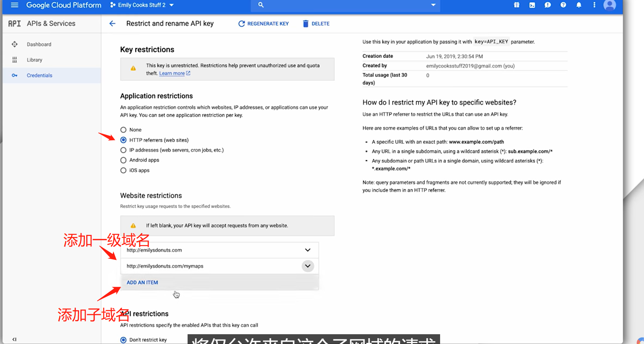Select HTTP referrers (web sites) option
The image size is (644, 344).
pos(123,140)
